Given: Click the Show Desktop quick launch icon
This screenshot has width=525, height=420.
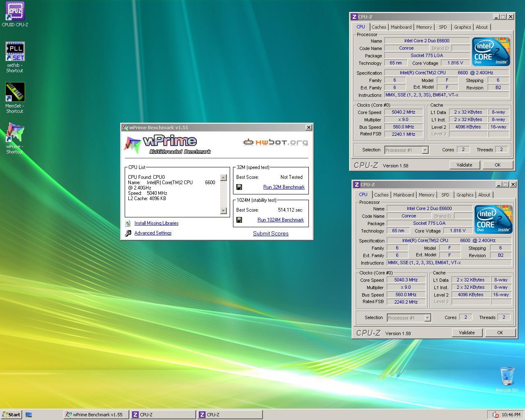Looking at the screenshot, I should pos(29,415).
